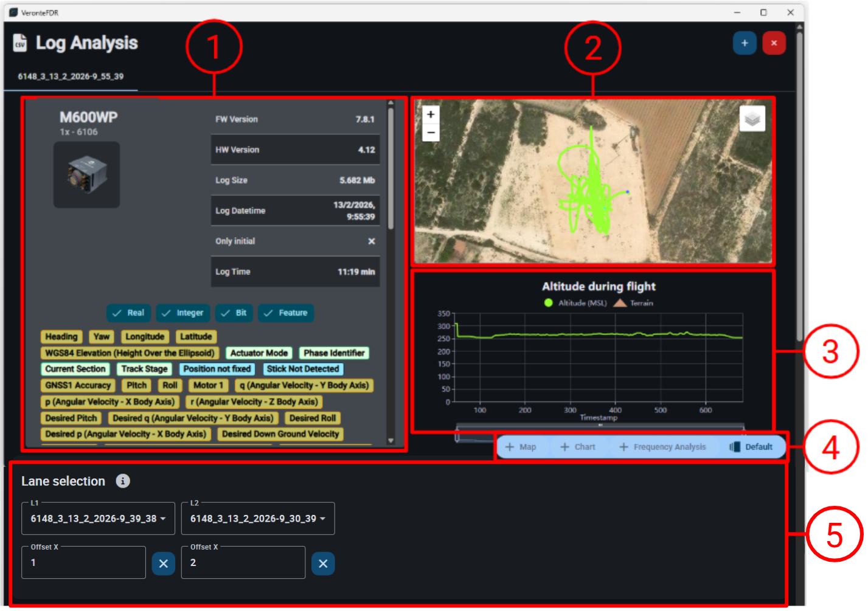The height and width of the screenshot is (611, 868).
Task: Toggle the Integer variable filter
Action: [182, 313]
